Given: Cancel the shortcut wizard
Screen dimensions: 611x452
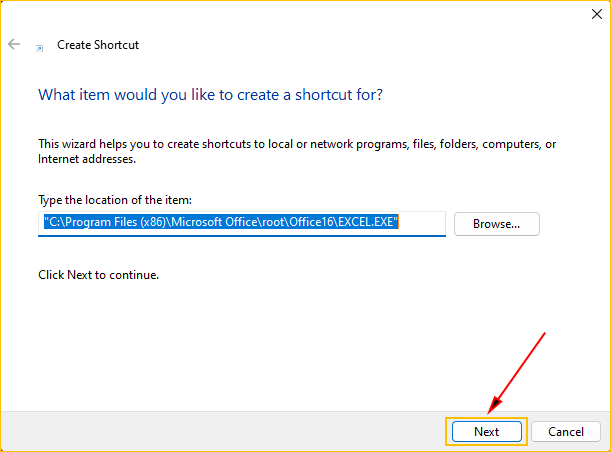Looking at the screenshot, I should click(x=566, y=431).
